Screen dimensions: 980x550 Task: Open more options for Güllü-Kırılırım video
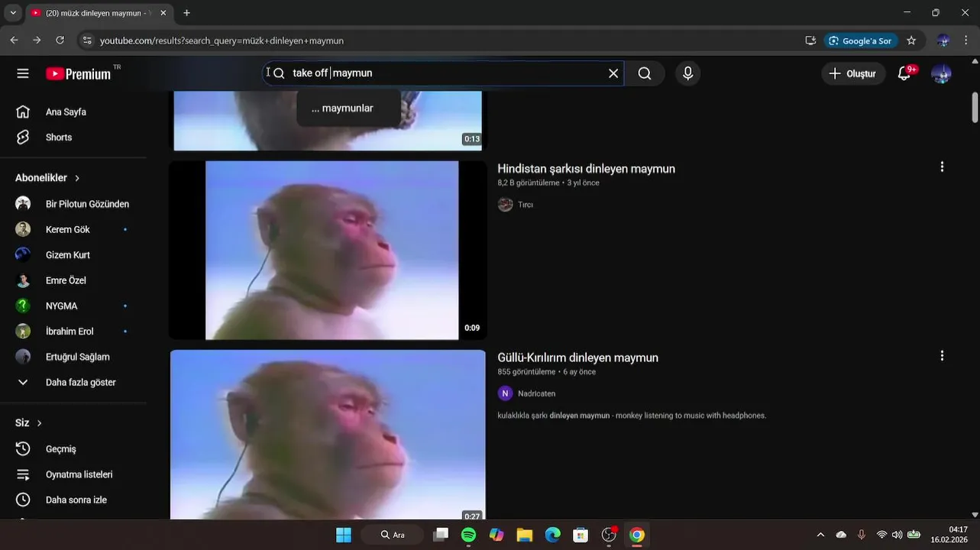tap(942, 355)
